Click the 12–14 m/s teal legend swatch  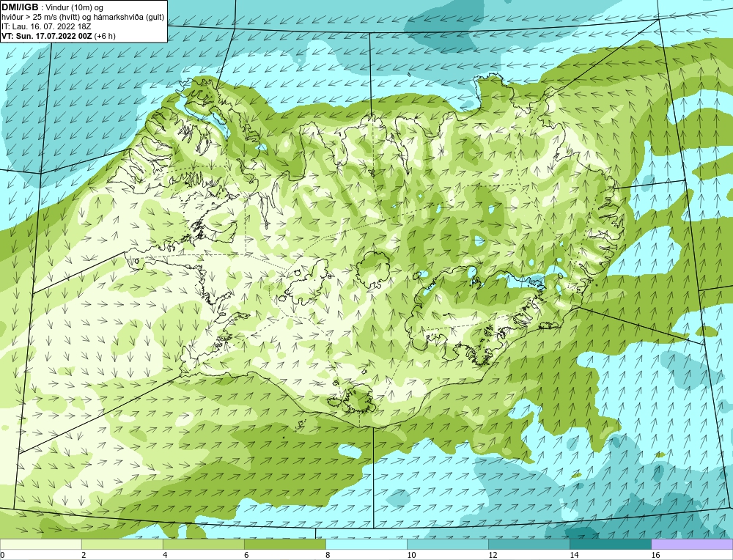pos(528,544)
